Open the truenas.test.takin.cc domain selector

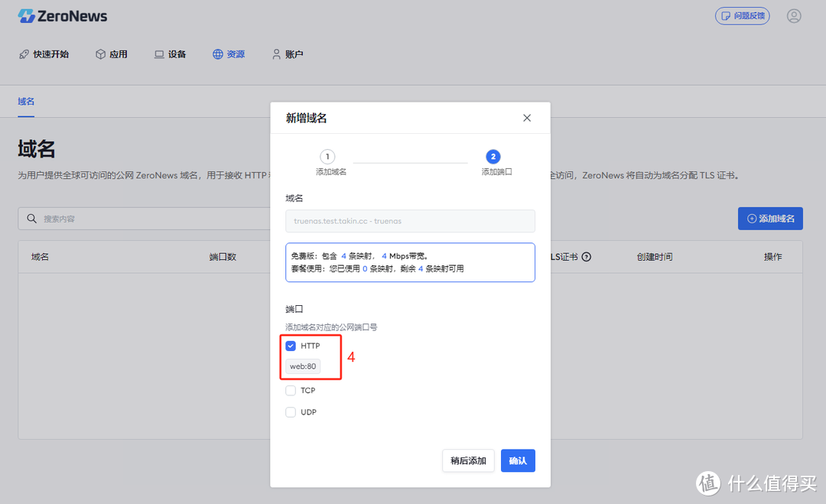[410, 221]
